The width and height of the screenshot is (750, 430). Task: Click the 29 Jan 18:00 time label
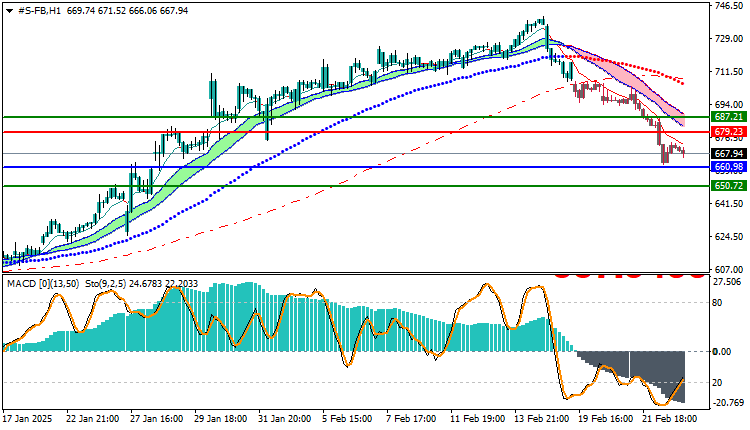click(x=221, y=419)
